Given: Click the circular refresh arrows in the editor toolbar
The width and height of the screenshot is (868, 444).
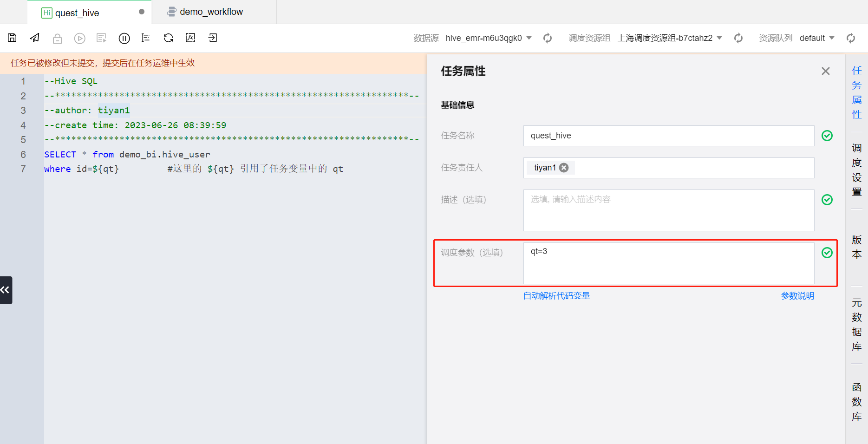Looking at the screenshot, I should 168,38.
